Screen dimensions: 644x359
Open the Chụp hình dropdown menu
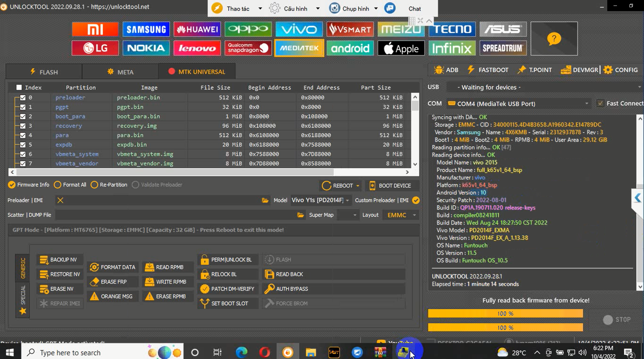[376, 9]
